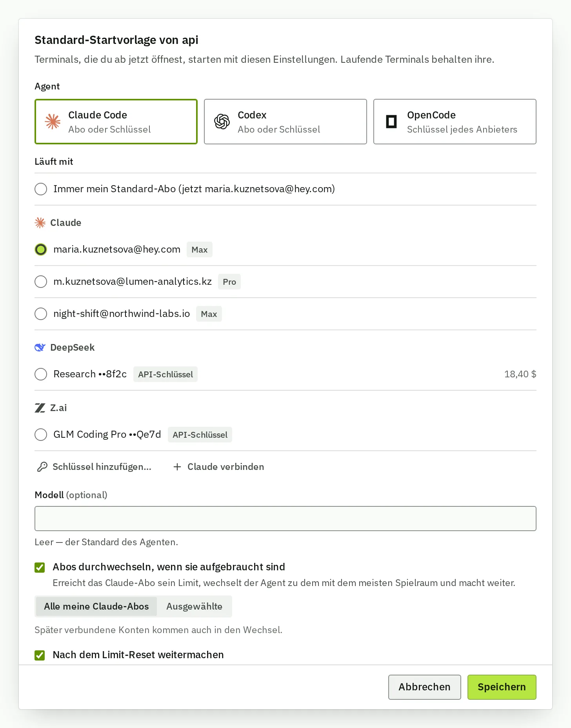This screenshot has height=728, width=571.
Task: Click the 18,40 $ balance value
Action: (520, 374)
